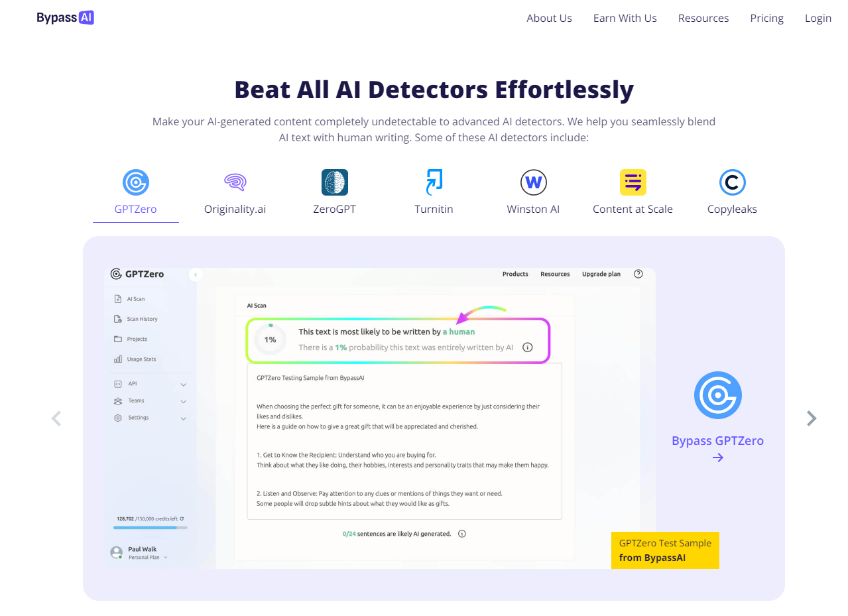
Task: Open the Earn With Us menu item
Action: coord(625,18)
